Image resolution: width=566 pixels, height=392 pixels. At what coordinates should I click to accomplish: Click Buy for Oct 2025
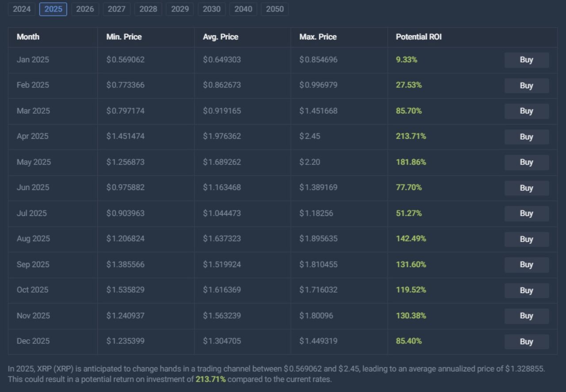pos(526,290)
